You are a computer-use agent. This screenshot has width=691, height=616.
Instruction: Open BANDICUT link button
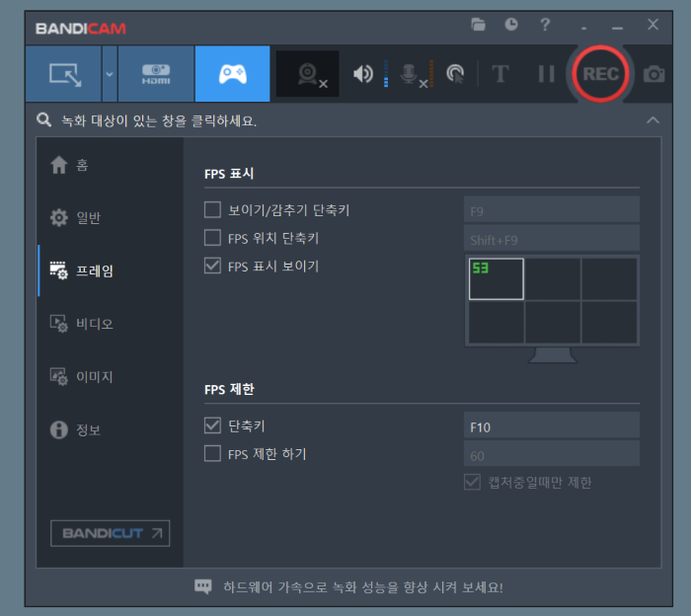tap(111, 533)
